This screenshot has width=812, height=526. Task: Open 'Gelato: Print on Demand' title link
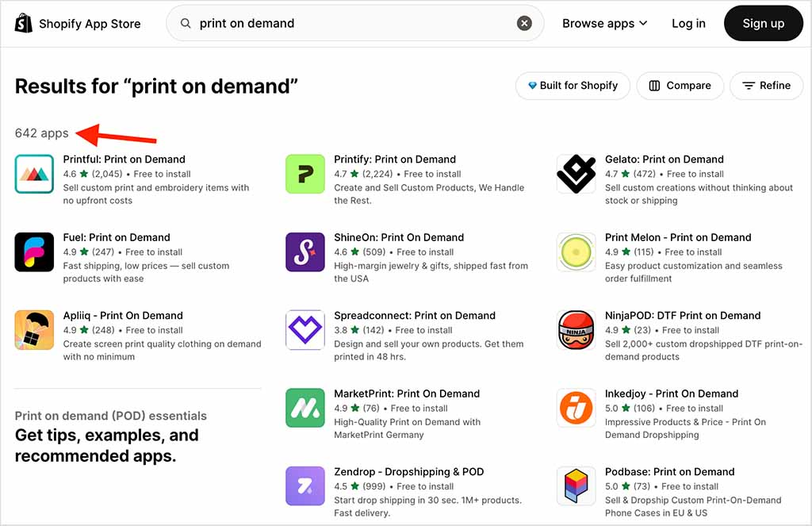point(665,159)
